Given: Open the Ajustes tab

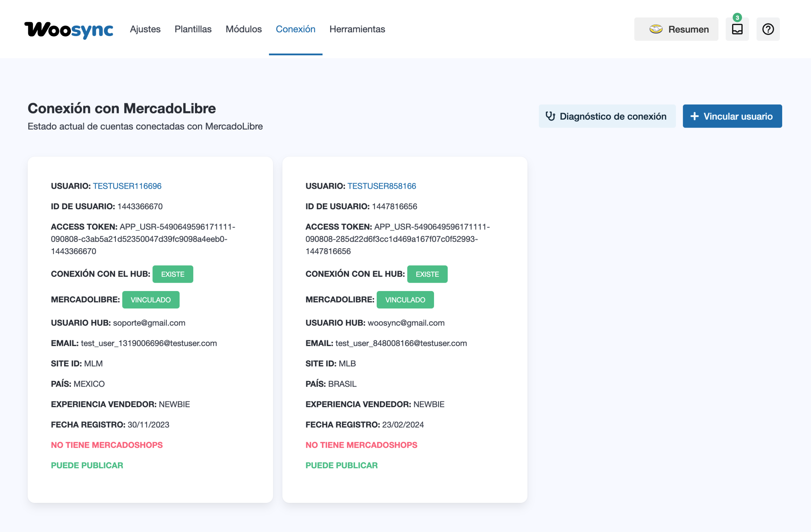Looking at the screenshot, I should tap(145, 29).
